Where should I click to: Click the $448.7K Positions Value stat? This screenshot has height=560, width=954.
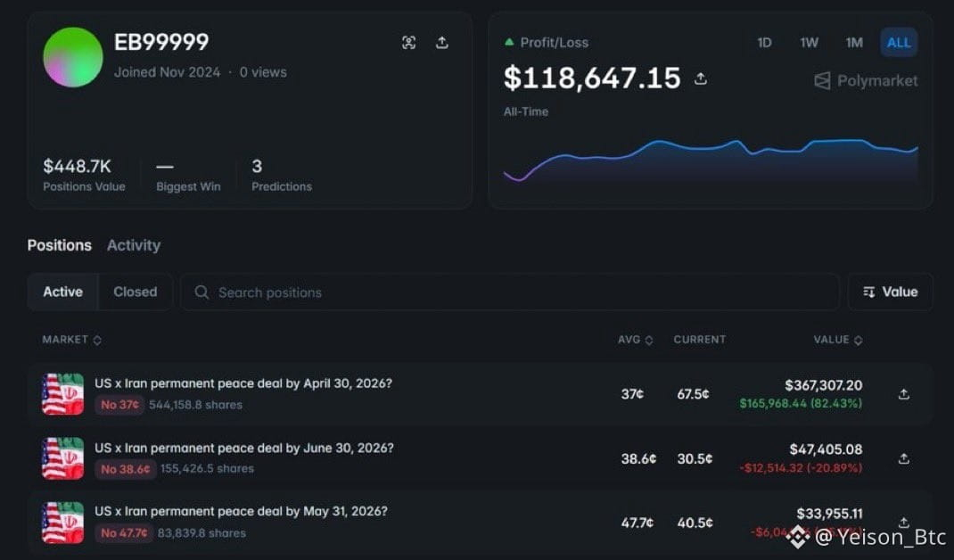tap(84, 175)
